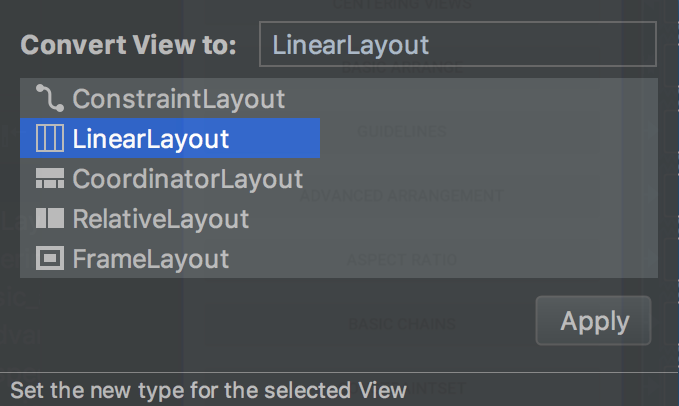Viewport: 679px width, 406px height.
Task: Click the ConstraintLayout curved connector icon
Action: click(x=50, y=98)
